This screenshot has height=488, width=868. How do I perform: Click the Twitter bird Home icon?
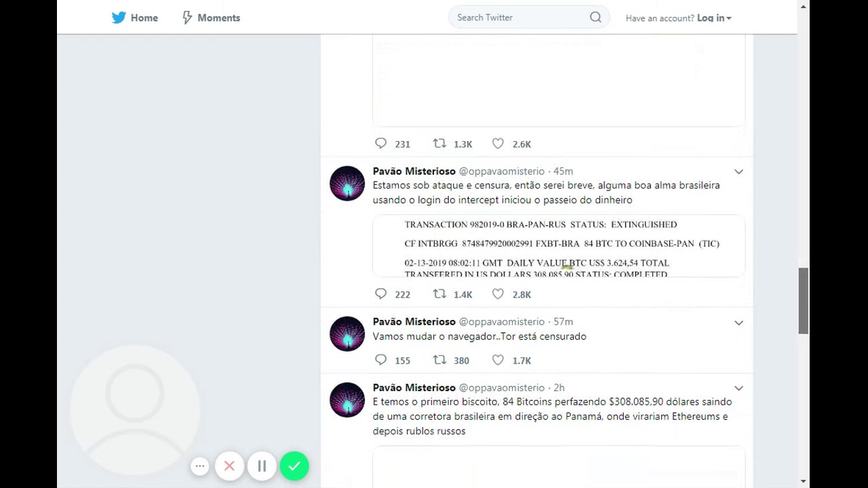(x=119, y=18)
